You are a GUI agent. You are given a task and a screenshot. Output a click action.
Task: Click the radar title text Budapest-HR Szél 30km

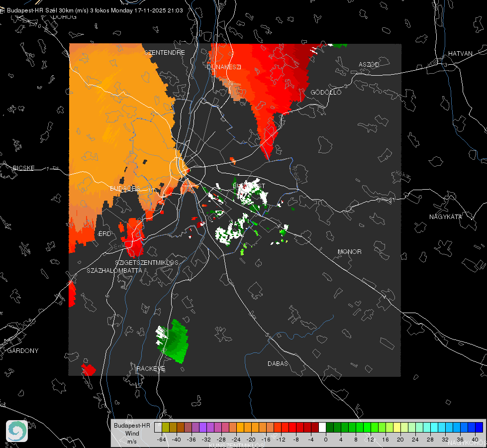tap(40, 10)
